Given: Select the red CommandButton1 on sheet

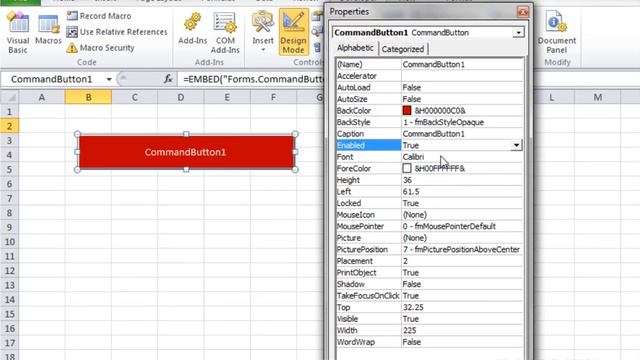Looking at the screenshot, I should tap(186, 152).
